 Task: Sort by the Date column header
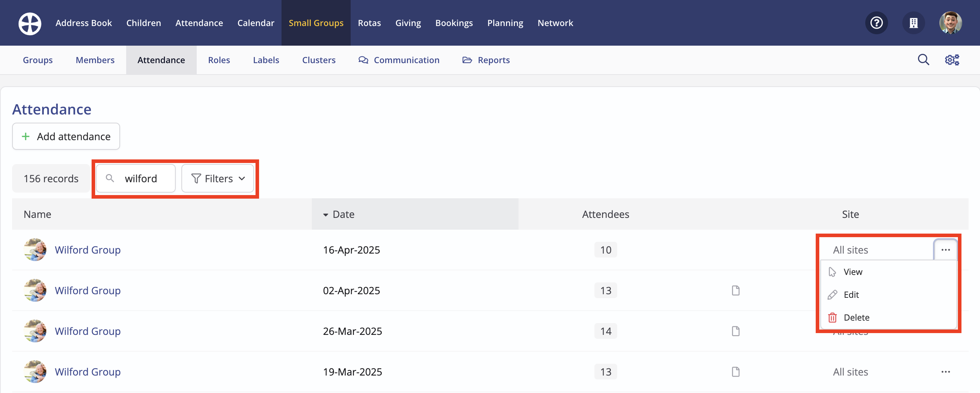click(343, 214)
